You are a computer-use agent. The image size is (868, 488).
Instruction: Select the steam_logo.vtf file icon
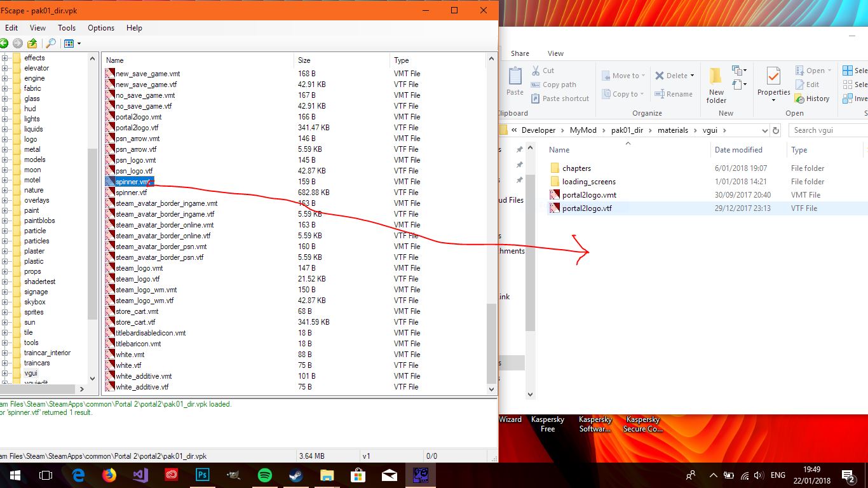click(x=110, y=279)
